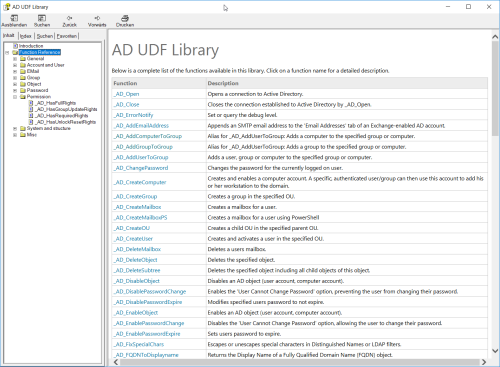This screenshot has width=500, height=367.
Task: Click the AD UDF Library title bar icon
Action: (x=6, y=7)
